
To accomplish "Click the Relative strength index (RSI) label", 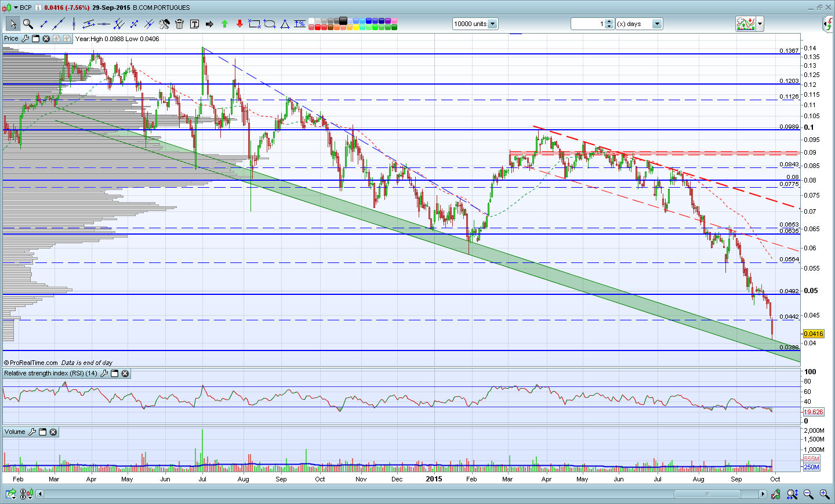I will click(x=51, y=374).
